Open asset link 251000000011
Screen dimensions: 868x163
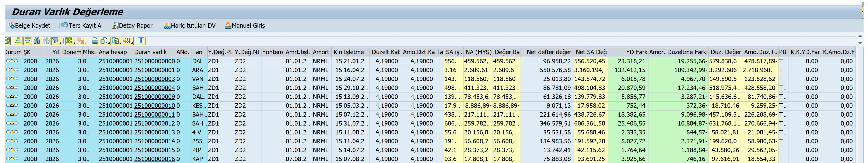[x=155, y=115]
